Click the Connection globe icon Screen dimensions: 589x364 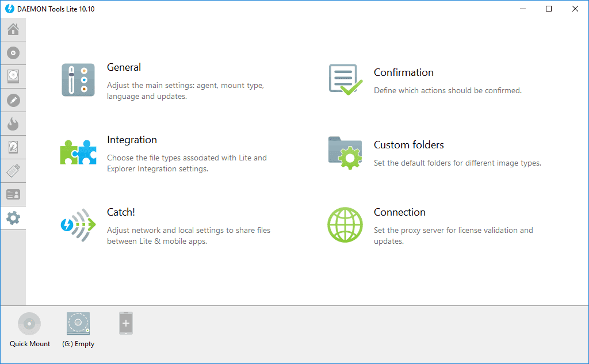(345, 225)
